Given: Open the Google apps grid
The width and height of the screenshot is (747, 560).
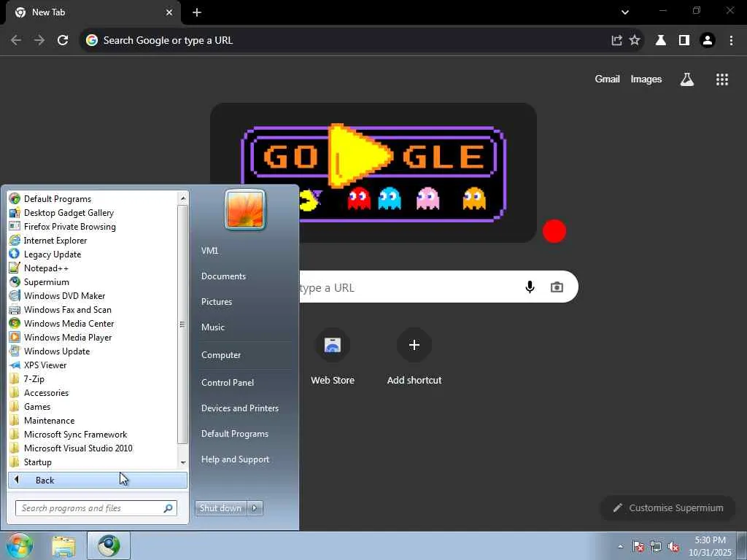Looking at the screenshot, I should coord(722,79).
